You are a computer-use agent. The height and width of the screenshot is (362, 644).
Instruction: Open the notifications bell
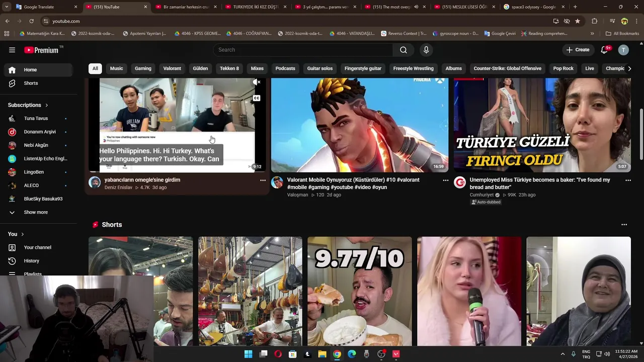(605, 50)
